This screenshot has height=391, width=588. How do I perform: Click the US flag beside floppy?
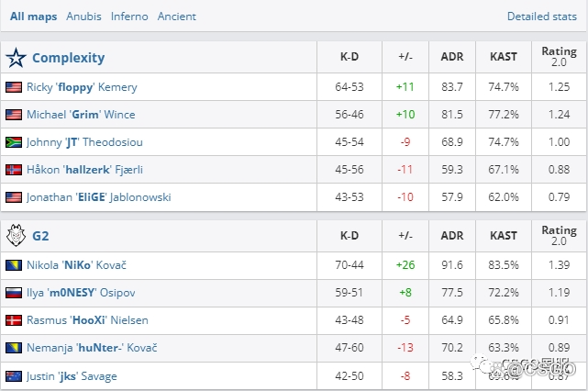point(14,87)
